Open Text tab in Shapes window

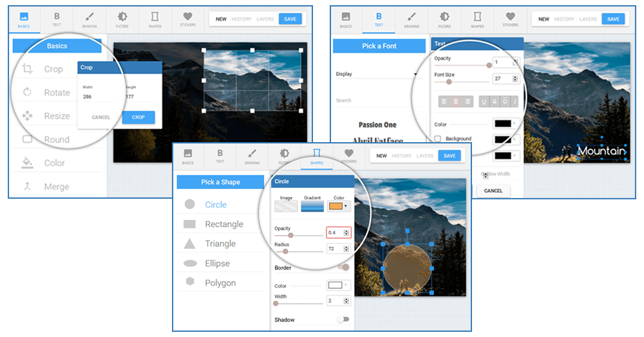(220, 156)
